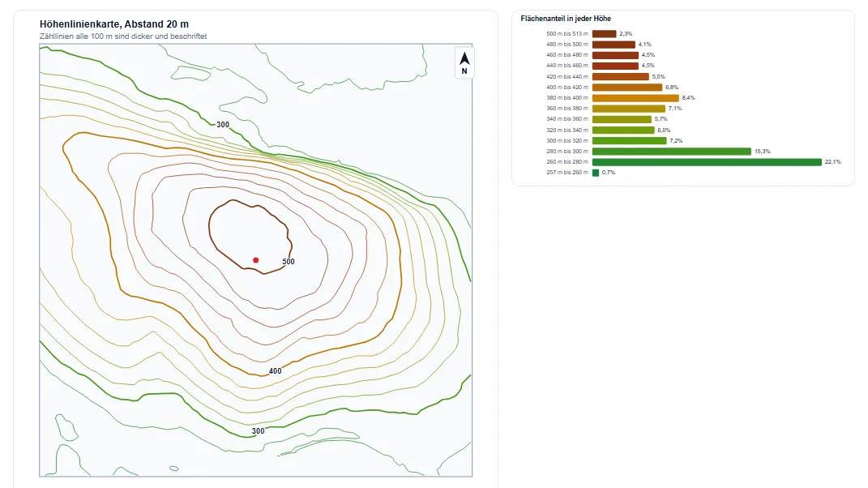
Task: Click the 440 m bis 460 m label
Action: click(x=567, y=66)
